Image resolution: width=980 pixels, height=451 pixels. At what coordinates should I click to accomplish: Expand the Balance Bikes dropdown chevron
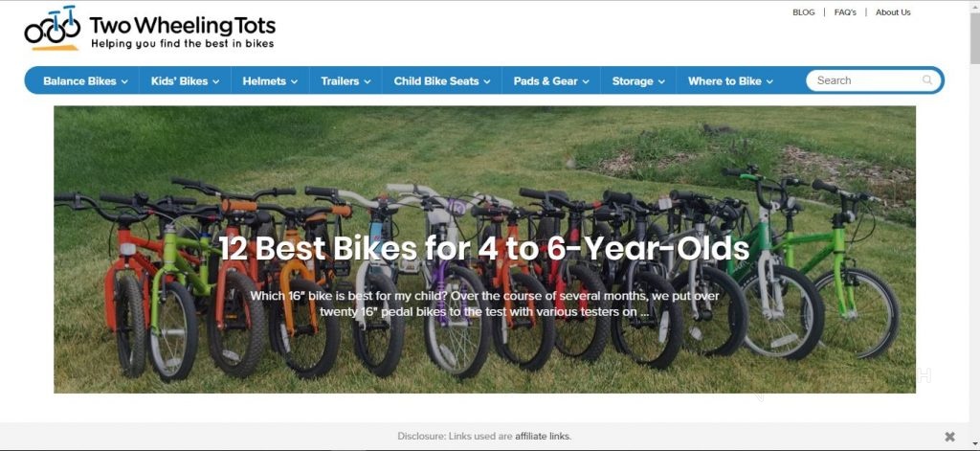pos(124,81)
